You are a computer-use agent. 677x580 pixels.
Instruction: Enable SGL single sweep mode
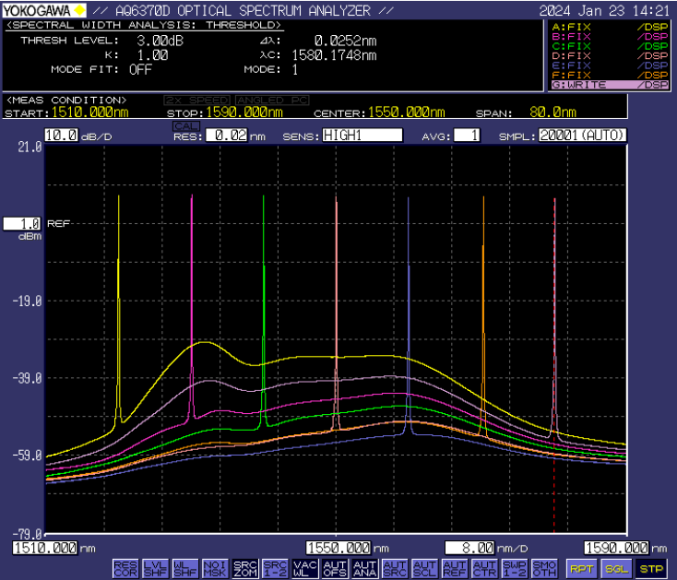614,568
